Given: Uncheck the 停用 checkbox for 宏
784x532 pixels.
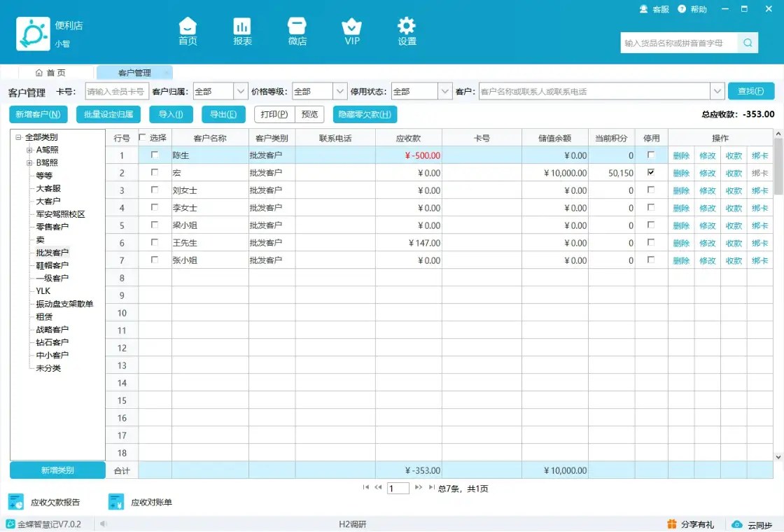Looking at the screenshot, I should [650, 172].
